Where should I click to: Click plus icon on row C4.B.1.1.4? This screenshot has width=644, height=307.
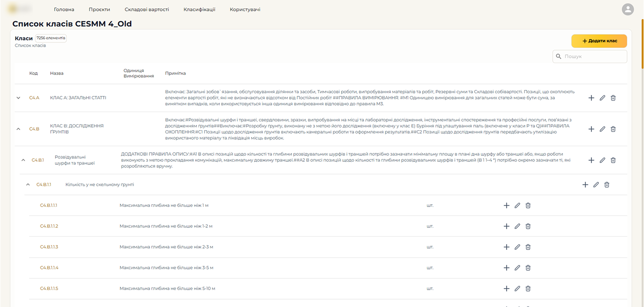coord(506,268)
